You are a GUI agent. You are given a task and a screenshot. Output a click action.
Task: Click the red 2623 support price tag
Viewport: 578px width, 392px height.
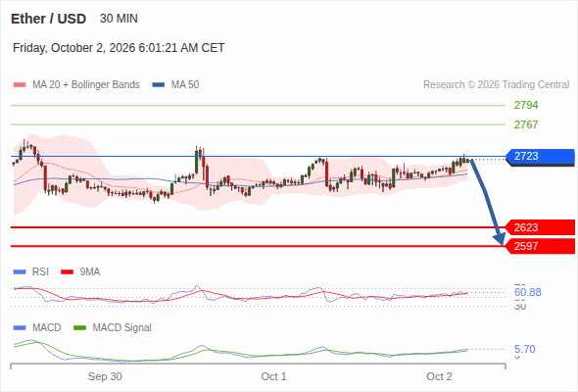540,227
